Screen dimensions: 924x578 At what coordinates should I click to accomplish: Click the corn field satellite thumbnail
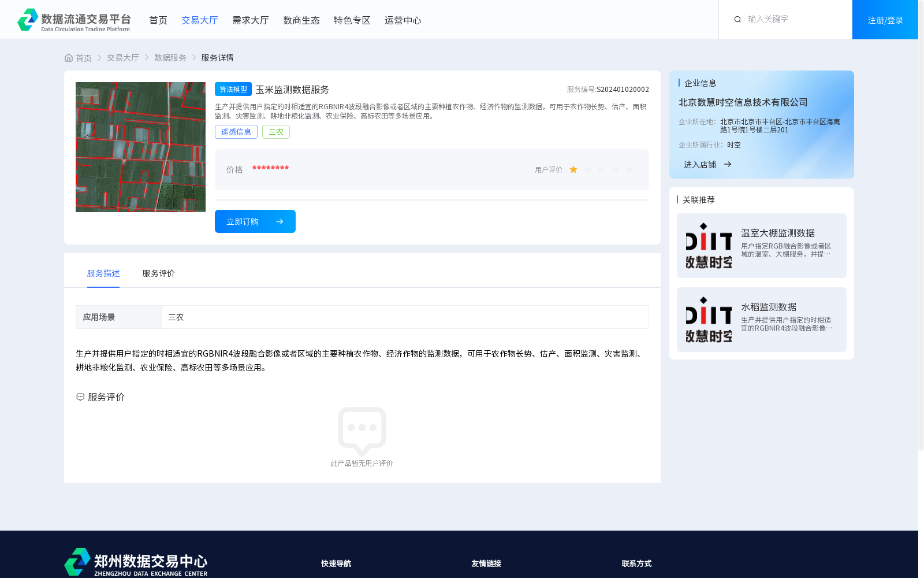(x=140, y=147)
